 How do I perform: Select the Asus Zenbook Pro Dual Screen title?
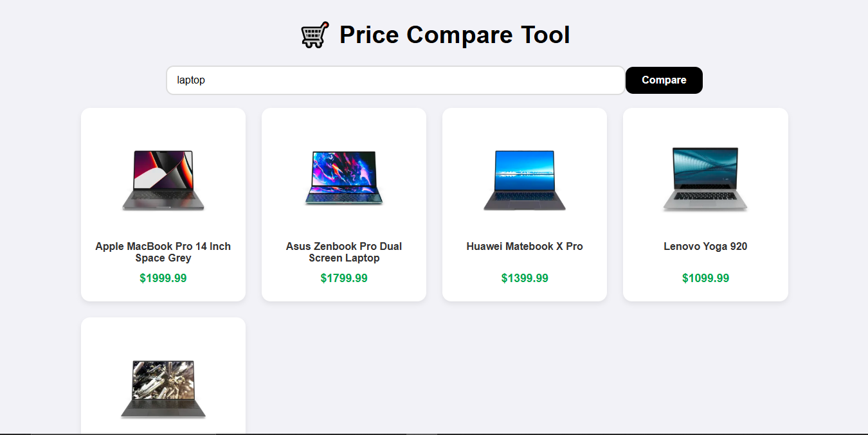click(344, 252)
